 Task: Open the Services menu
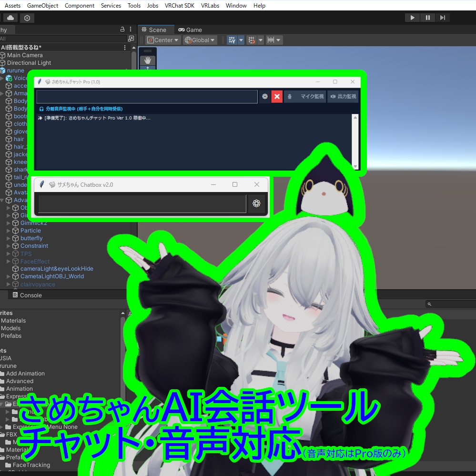point(111,5)
